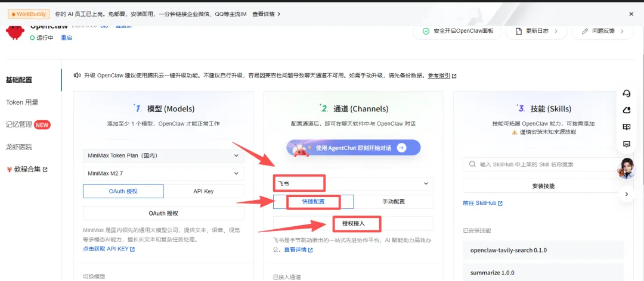
Task: Open 查看详情 link in the WorkBuddy banner
Action: point(266,14)
